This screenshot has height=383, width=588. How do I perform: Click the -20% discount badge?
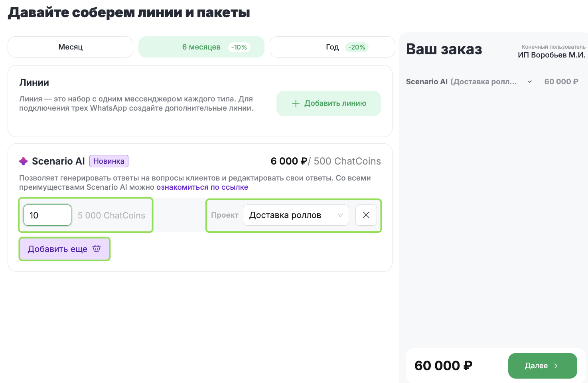coord(357,47)
